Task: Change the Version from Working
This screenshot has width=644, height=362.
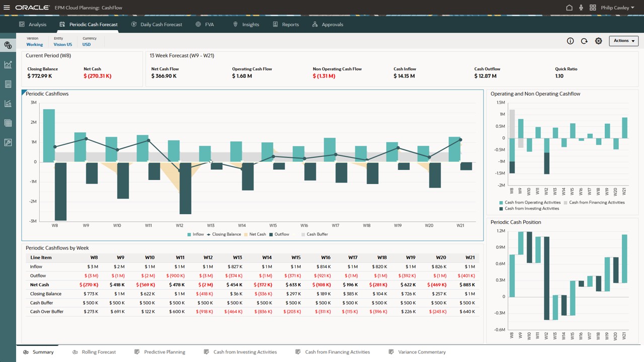Action: tap(34, 44)
